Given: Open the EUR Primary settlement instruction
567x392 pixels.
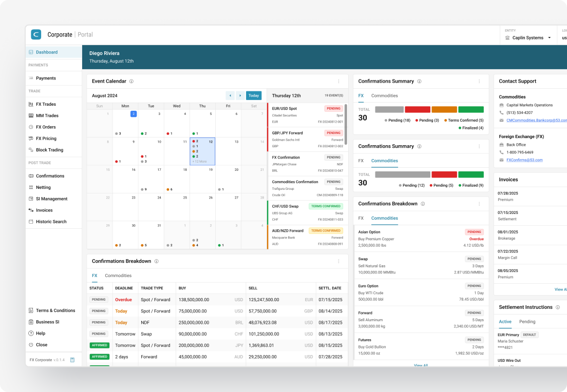Looking at the screenshot, I should point(532,341).
